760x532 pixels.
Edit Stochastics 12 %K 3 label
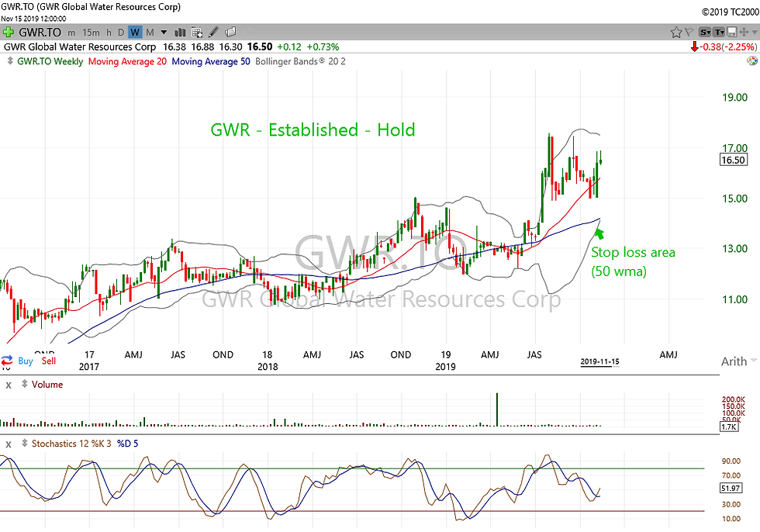tap(71, 444)
